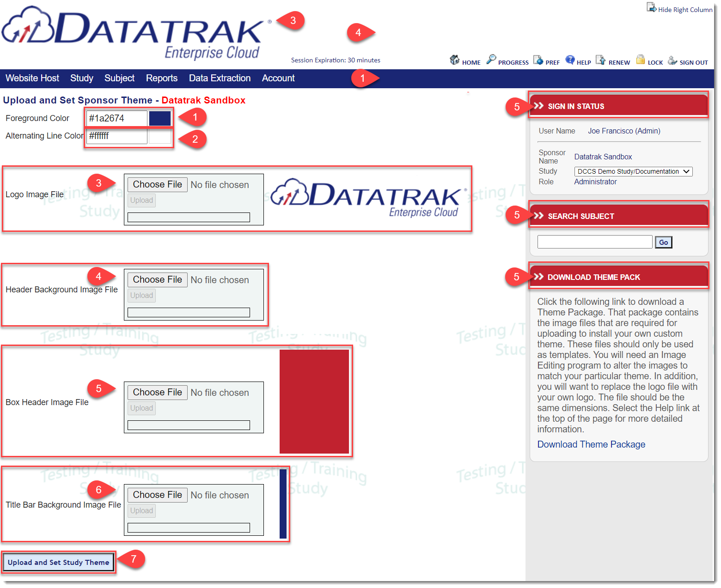The image size is (721, 588).
Task: Click the Logo Image preview thumbnail
Action: pos(369,198)
